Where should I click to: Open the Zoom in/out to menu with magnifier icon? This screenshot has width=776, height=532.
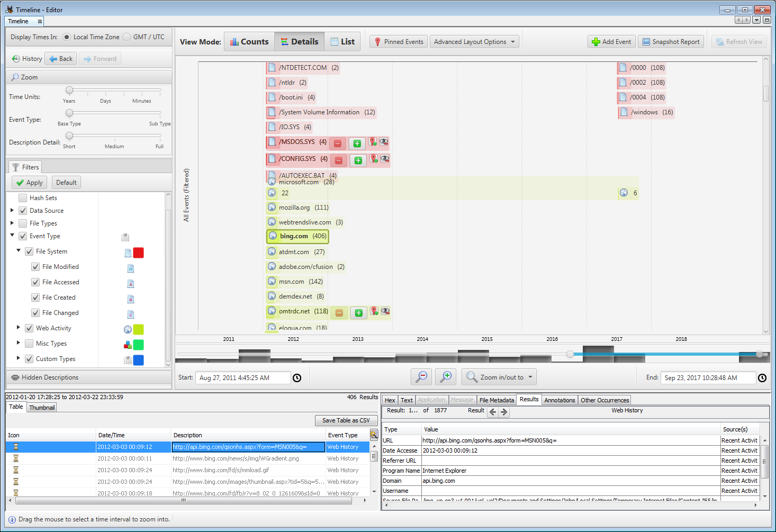[x=498, y=377]
